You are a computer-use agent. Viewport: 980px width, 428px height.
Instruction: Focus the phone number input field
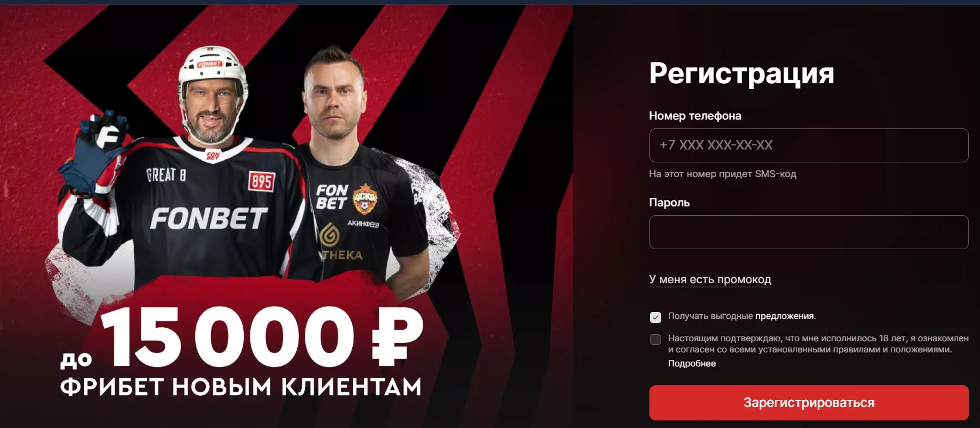809,145
